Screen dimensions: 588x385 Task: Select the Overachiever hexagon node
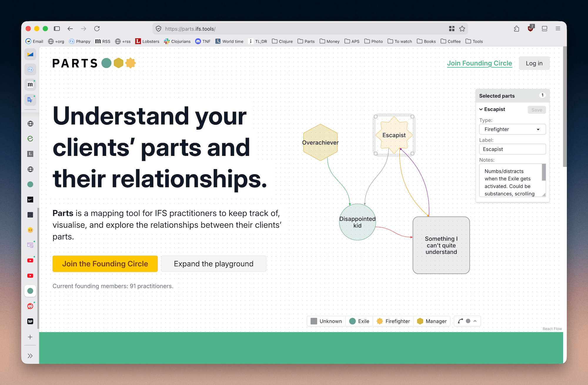tap(320, 142)
